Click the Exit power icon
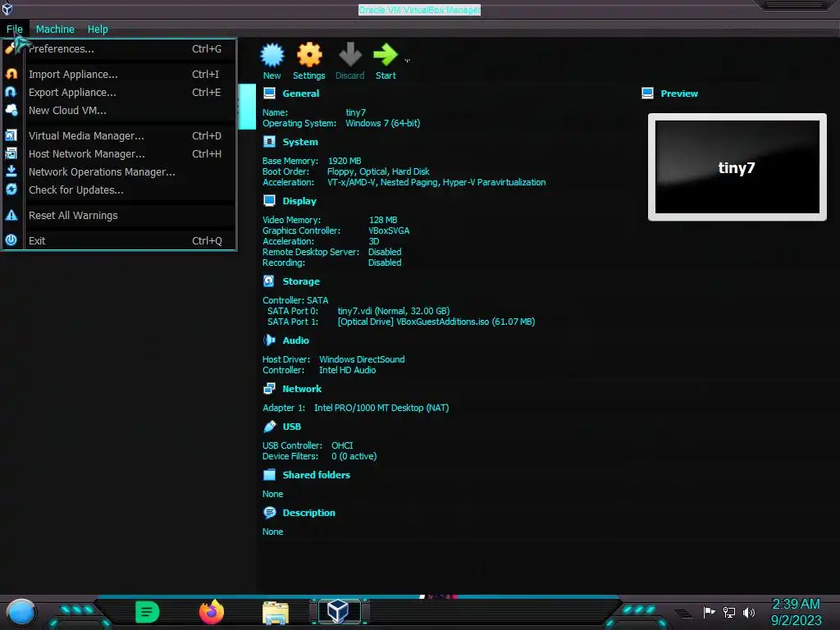Viewport: 840px width, 630px height. (11, 240)
